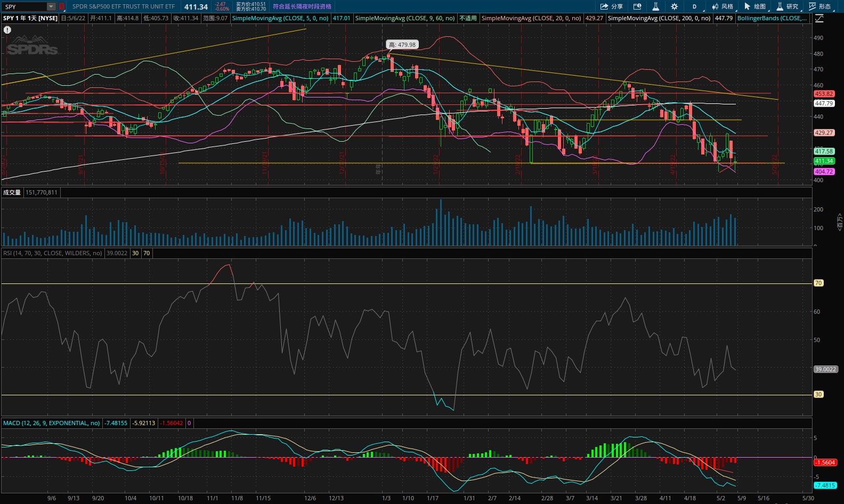The height and width of the screenshot is (504, 844).
Task: Click the date field 日:5/6/22
Action: (x=73, y=18)
